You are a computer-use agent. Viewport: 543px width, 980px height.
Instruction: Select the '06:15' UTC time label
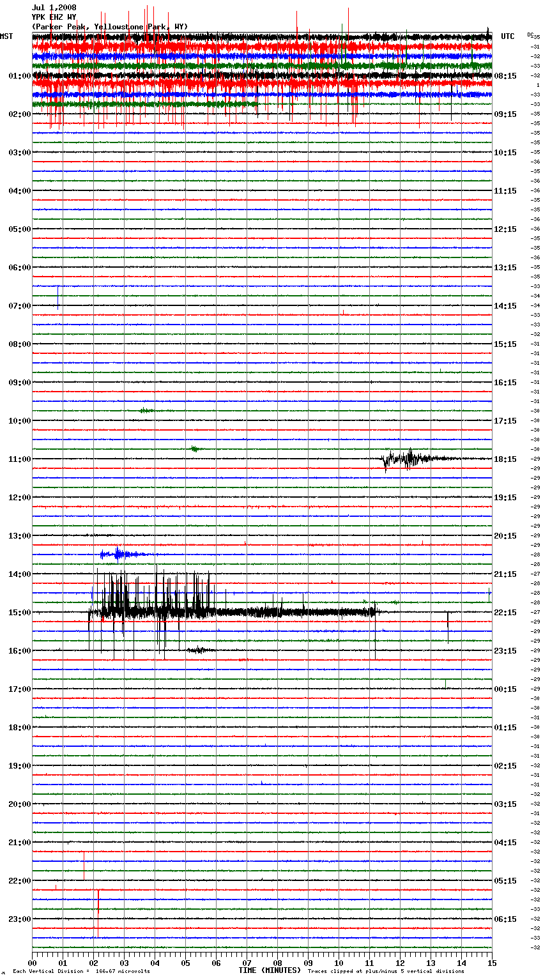(505, 919)
